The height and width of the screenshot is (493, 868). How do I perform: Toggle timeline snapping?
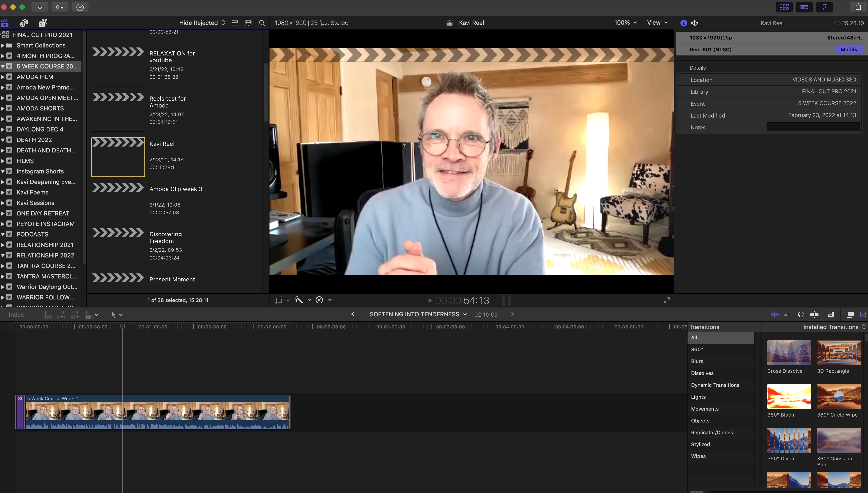pos(814,315)
